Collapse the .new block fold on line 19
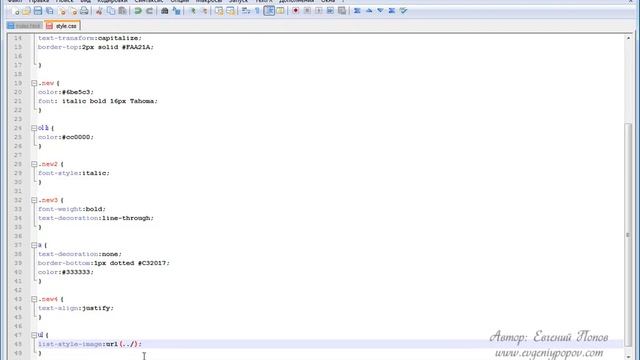The height and width of the screenshot is (360, 640). point(34,83)
